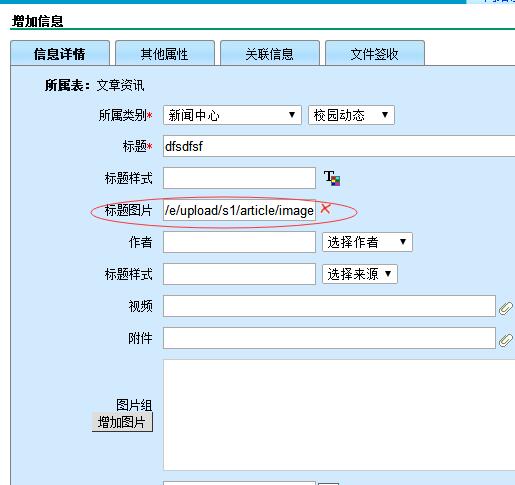Open the title style color picker icon
Screen dimensions: 515x485
(332, 178)
